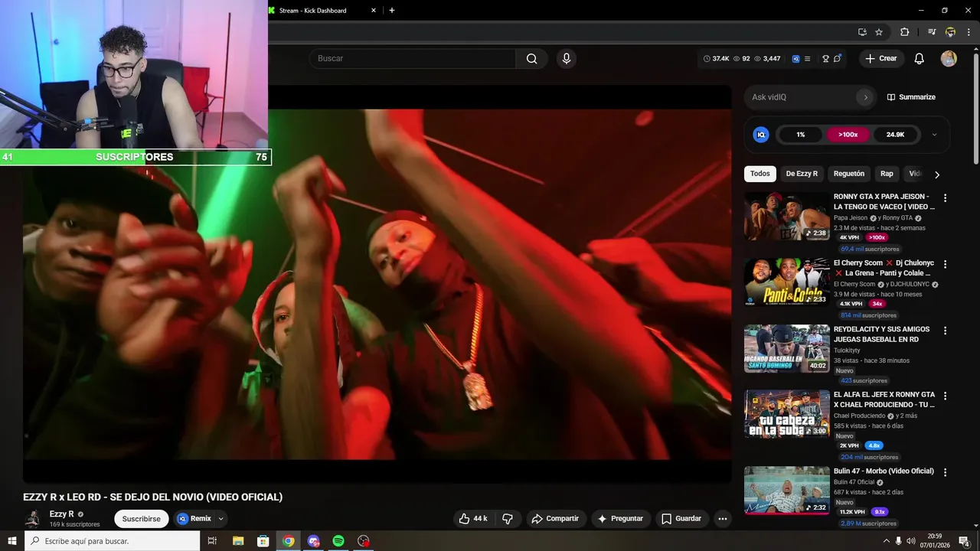The image size is (980, 551).
Task: Click the vidIQ trophy icon
Action: pyautogui.click(x=825, y=59)
